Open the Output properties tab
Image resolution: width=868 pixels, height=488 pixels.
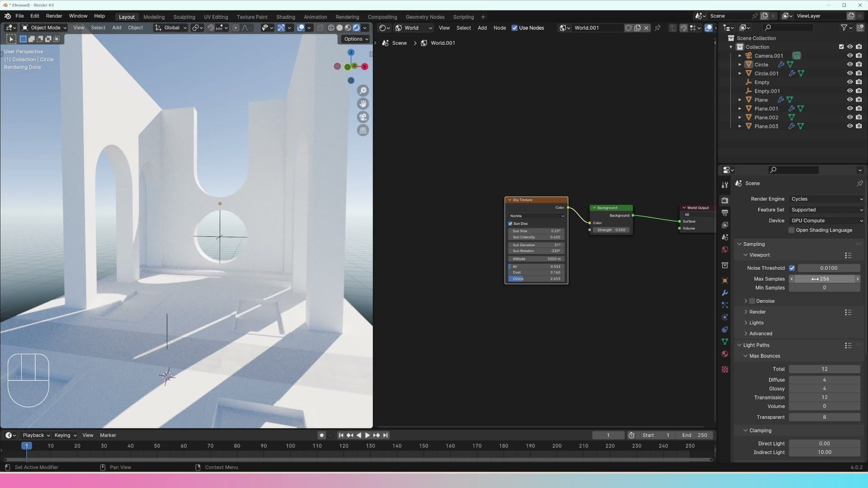click(x=725, y=212)
